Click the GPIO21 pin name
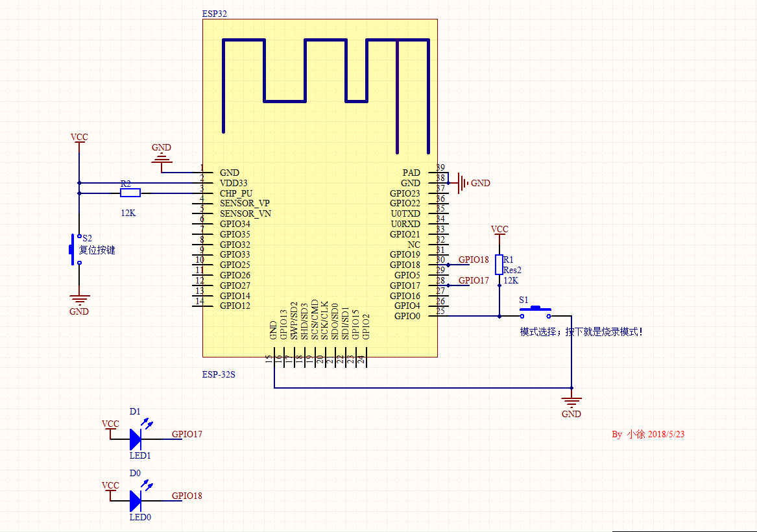The image size is (757, 532). pyautogui.click(x=405, y=234)
